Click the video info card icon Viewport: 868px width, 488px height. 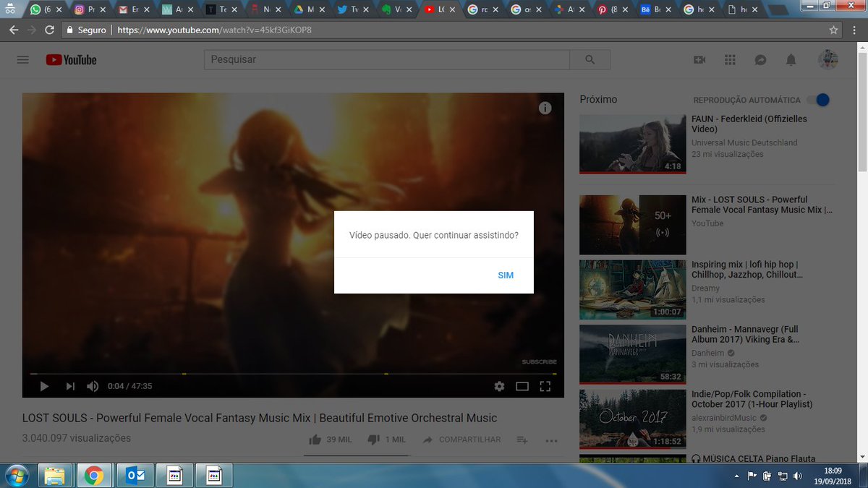545,108
